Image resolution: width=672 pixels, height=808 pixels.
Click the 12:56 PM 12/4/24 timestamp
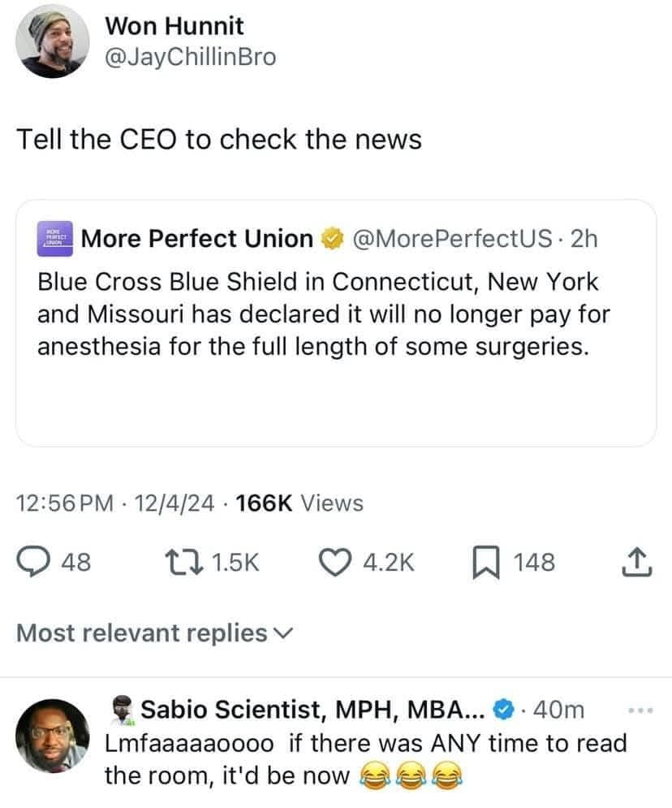coord(114,503)
